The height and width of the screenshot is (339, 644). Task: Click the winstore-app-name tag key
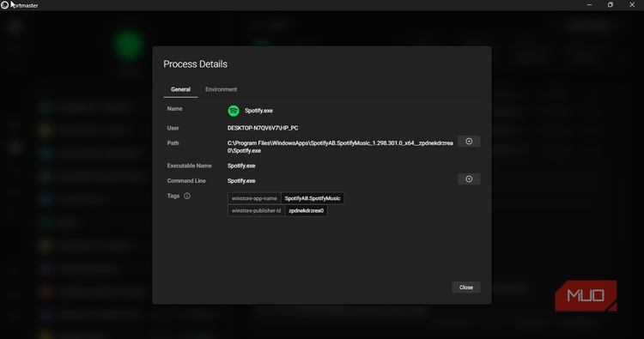(x=254, y=198)
